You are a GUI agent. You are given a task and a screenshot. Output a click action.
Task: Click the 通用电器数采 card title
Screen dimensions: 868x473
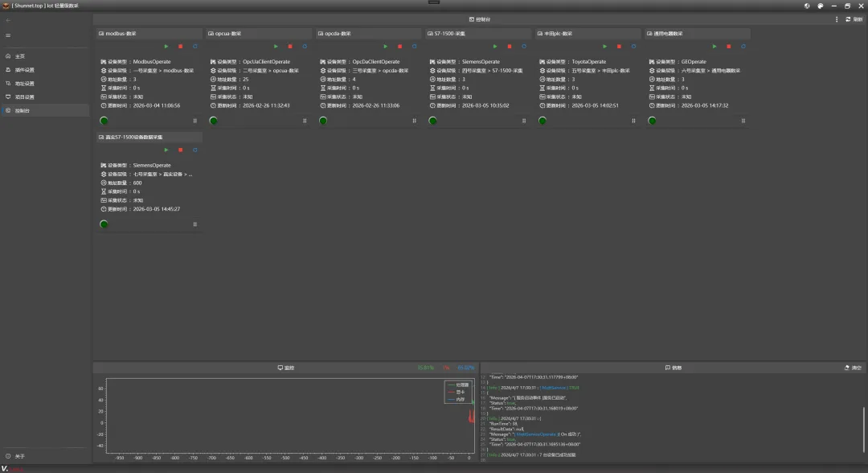(x=668, y=34)
